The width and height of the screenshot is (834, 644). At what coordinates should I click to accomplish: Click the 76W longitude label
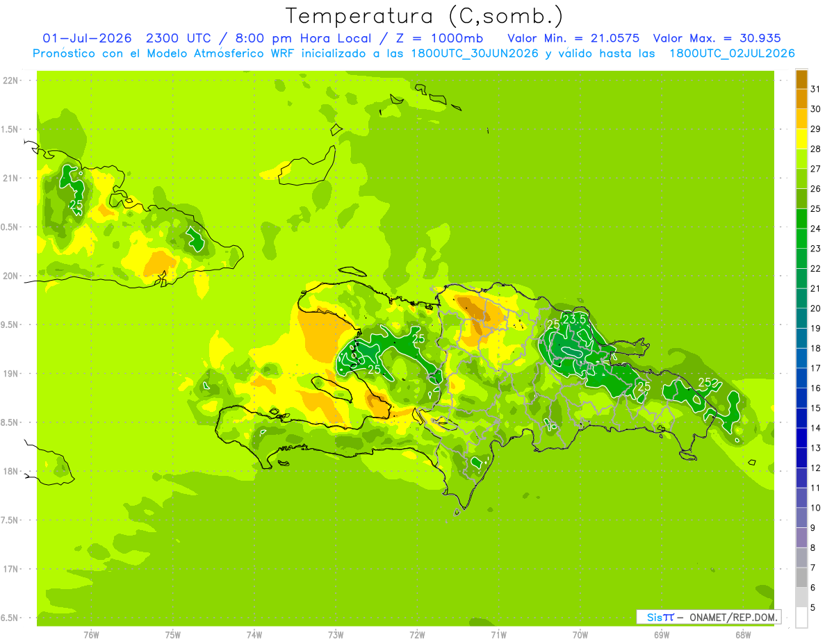(91, 634)
